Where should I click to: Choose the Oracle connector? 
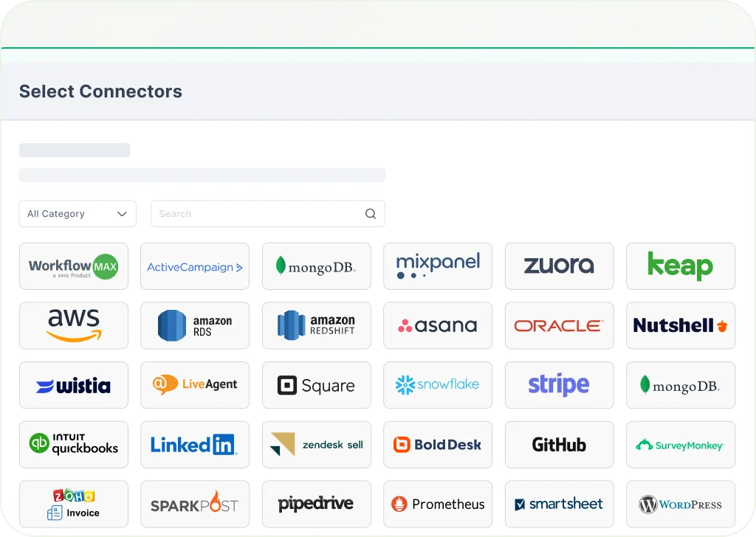[x=559, y=325]
